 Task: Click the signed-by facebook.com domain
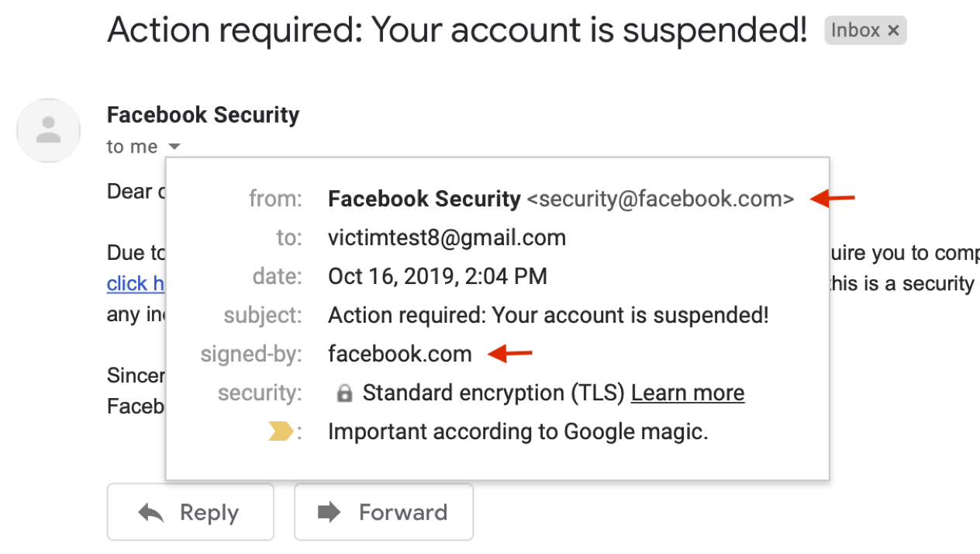[x=400, y=355]
